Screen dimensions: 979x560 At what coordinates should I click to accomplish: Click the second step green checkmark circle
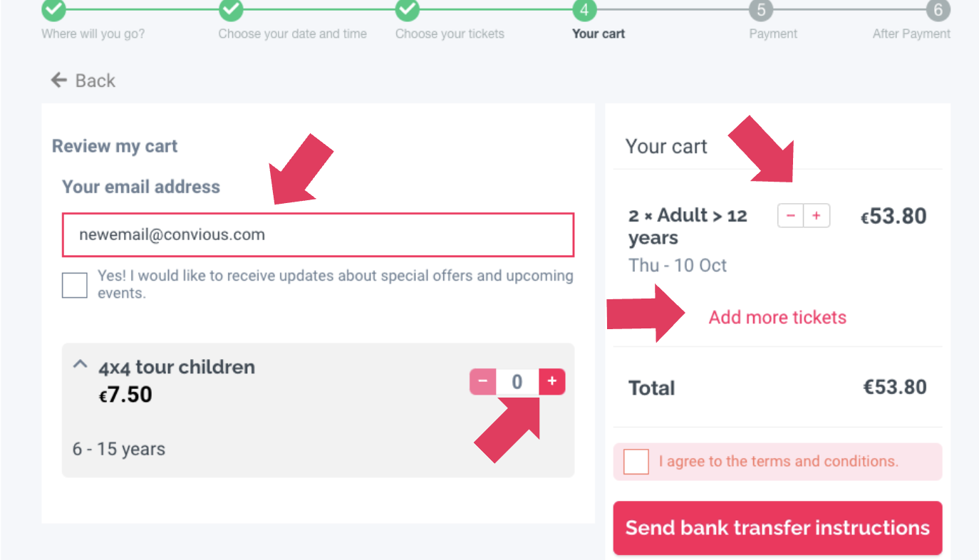pyautogui.click(x=231, y=10)
